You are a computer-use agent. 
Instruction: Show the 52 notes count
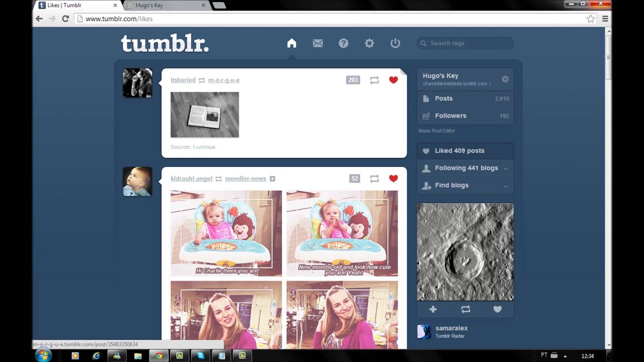355,178
